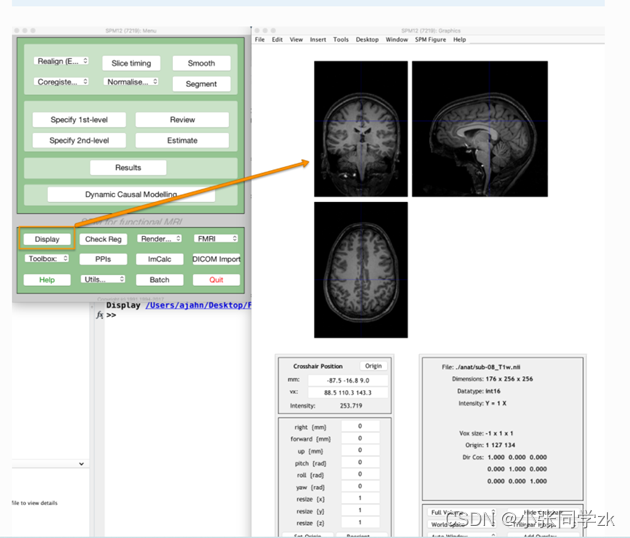Image resolution: width=630 pixels, height=538 pixels.
Task: Click the axial brain view
Action: 361,270
